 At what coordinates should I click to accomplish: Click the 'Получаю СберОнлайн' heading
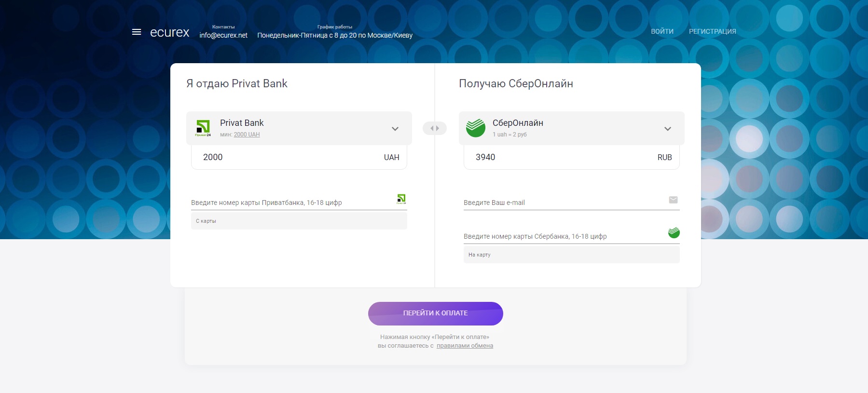pos(516,83)
